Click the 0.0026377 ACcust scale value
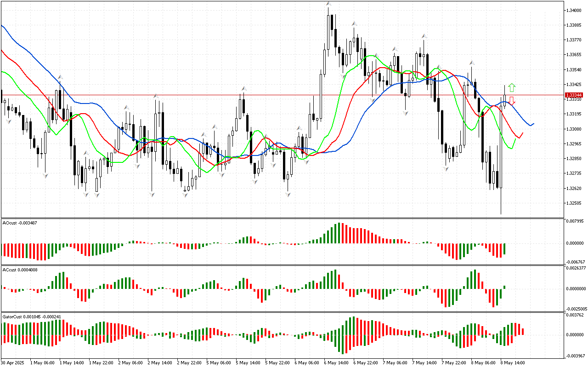Viewport: 588px width, 368px height. 576,268
